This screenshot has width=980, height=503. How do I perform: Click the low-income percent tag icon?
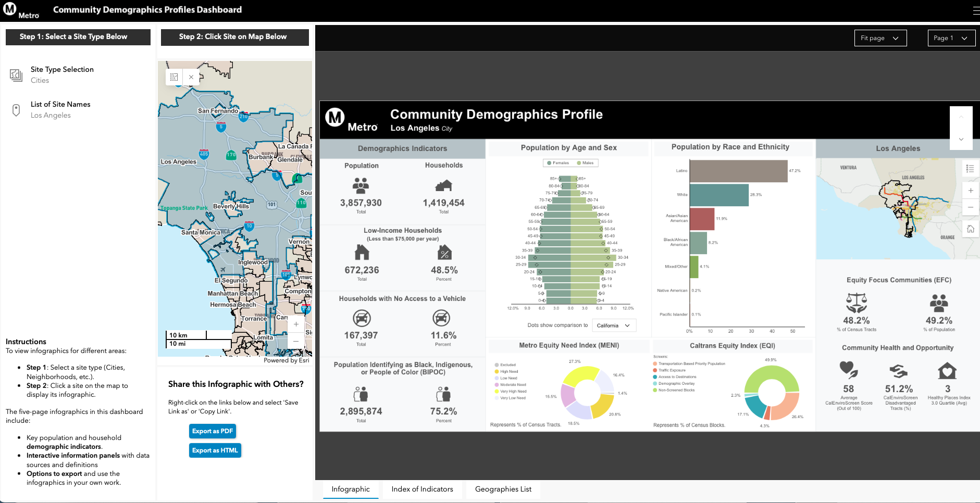click(x=444, y=253)
